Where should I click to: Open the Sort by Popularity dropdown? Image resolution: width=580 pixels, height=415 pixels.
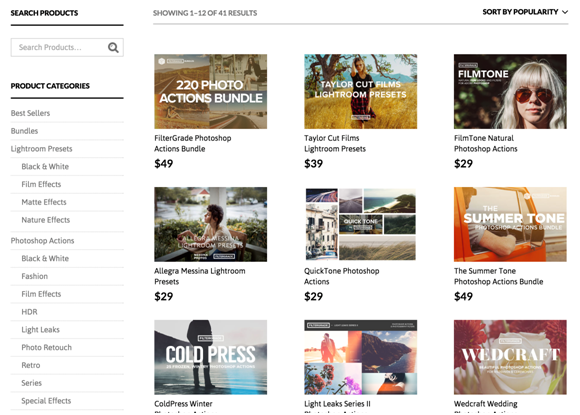(525, 12)
